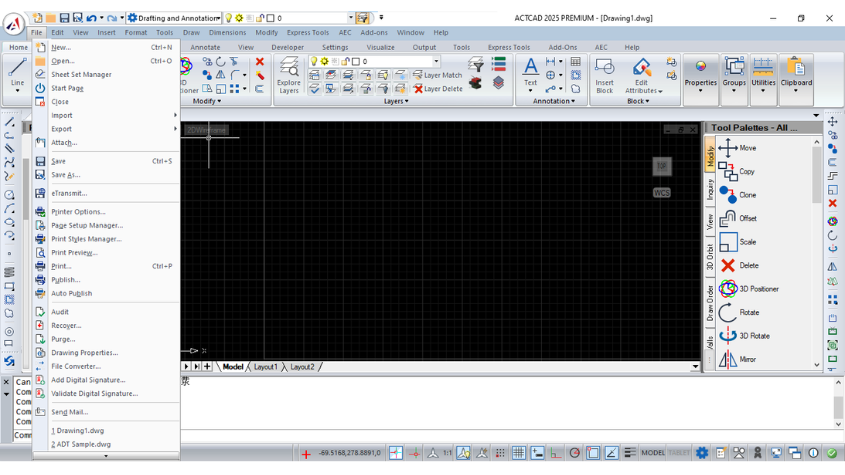This screenshot has height=475, width=845.
Task: Expand the Export submenu
Action: 106,129
